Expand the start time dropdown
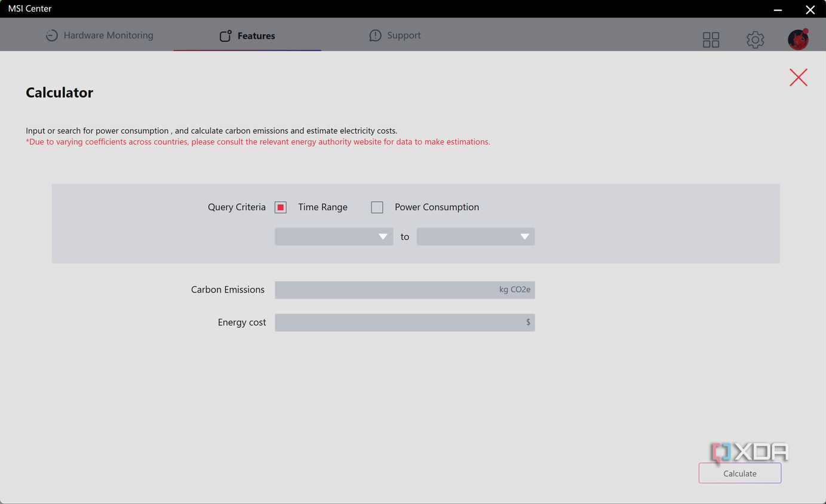 (334, 236)
